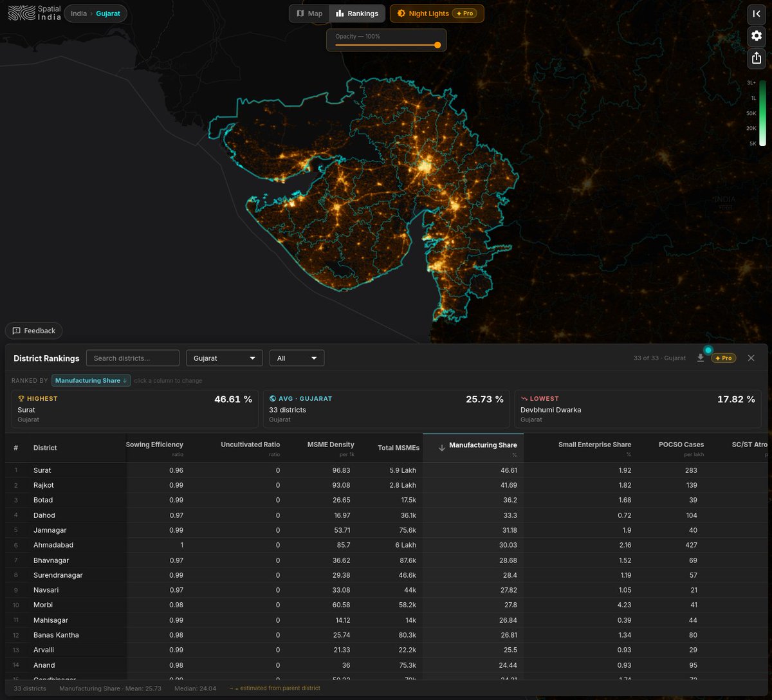Click the 33 districts footer count
Screen dimensions: 772x700
(30, 688)
